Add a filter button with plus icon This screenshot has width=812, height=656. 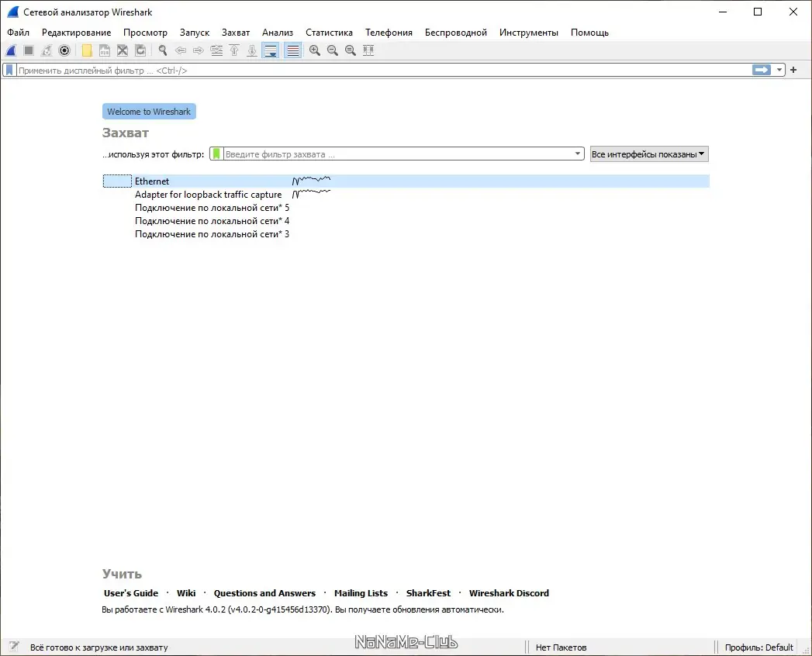click(793, 70)
